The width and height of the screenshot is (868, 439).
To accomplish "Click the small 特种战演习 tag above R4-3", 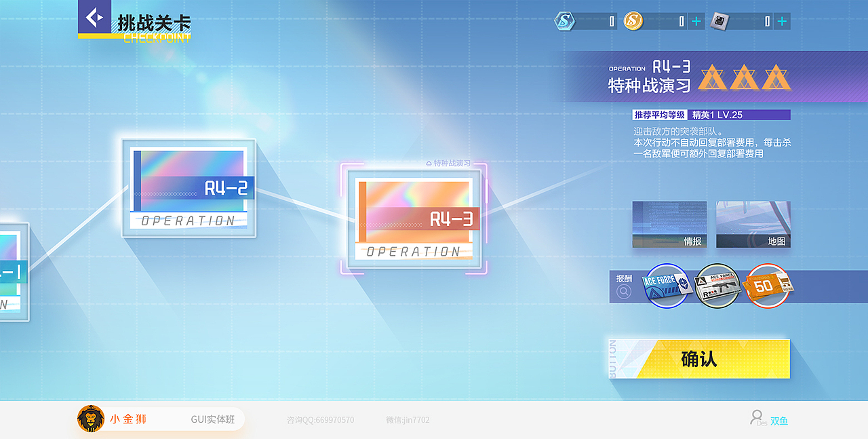I will pos(448,163).
